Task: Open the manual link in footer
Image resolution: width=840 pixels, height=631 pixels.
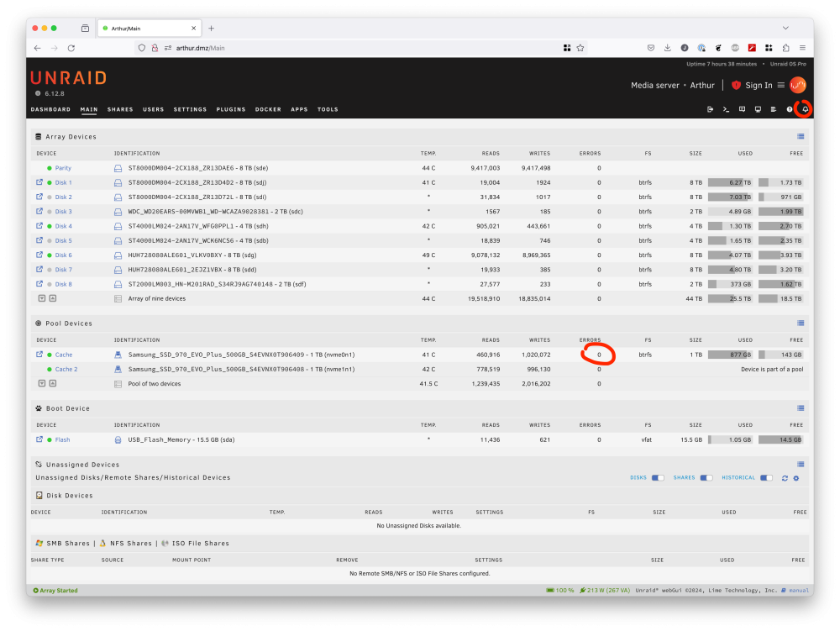Action: click(798, 591)
